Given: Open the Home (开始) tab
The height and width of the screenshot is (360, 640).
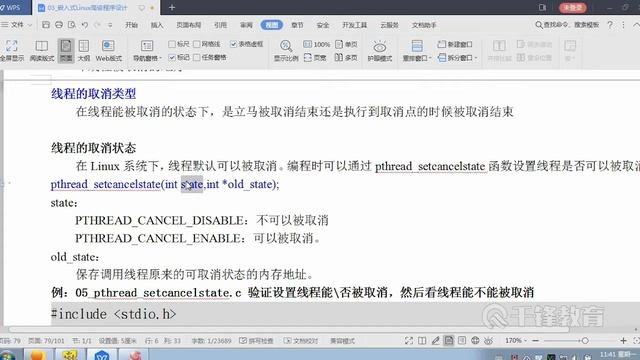Looking at the screenshot, I should [131, 25].
